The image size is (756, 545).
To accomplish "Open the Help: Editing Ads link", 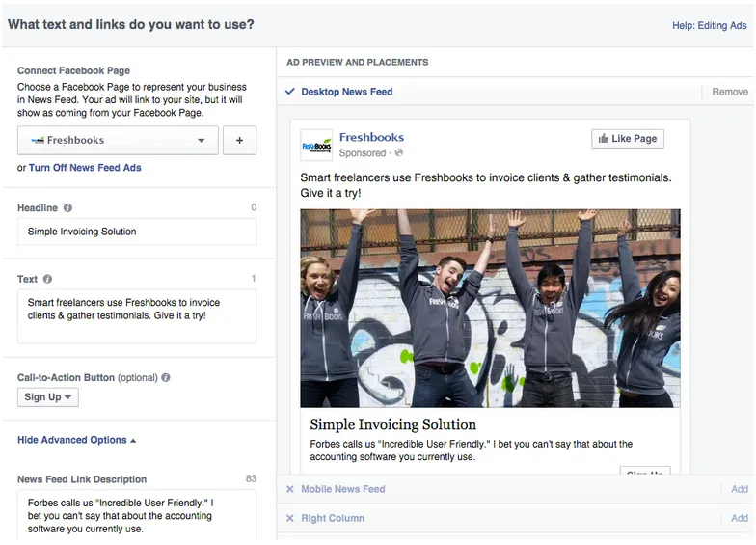I will [709, 26].
